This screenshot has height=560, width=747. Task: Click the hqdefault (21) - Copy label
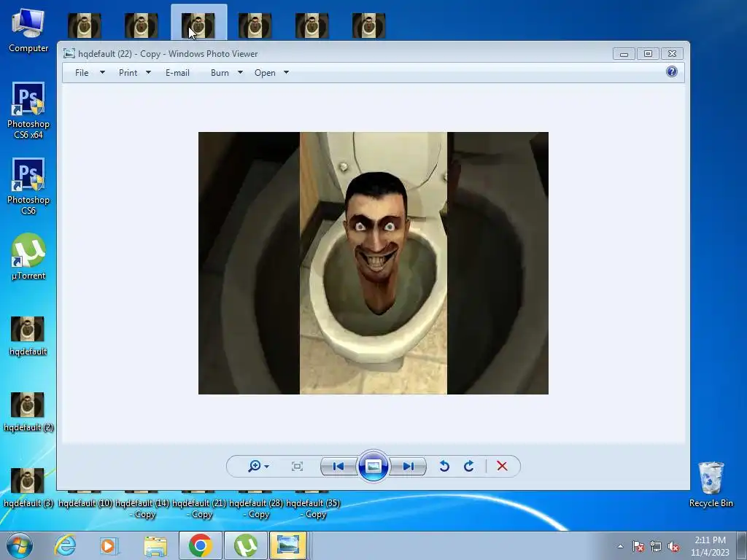point(199,508)
